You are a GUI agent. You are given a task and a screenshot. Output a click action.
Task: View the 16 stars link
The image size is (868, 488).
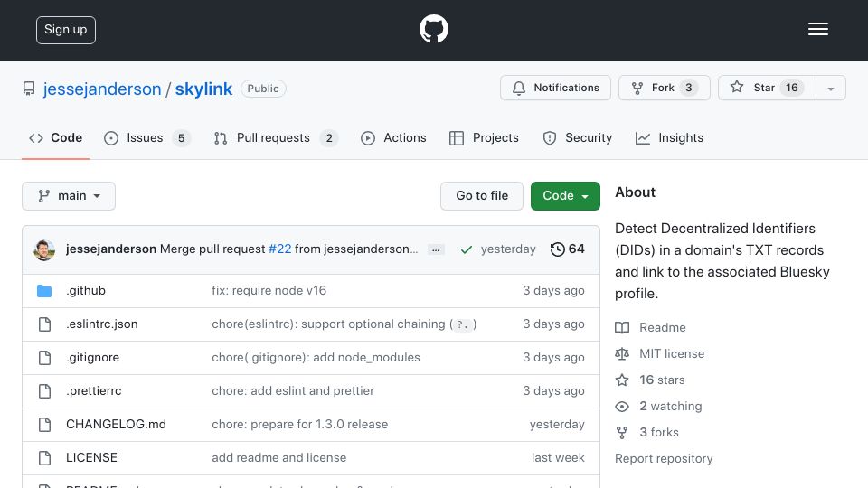tap(662, 380)
